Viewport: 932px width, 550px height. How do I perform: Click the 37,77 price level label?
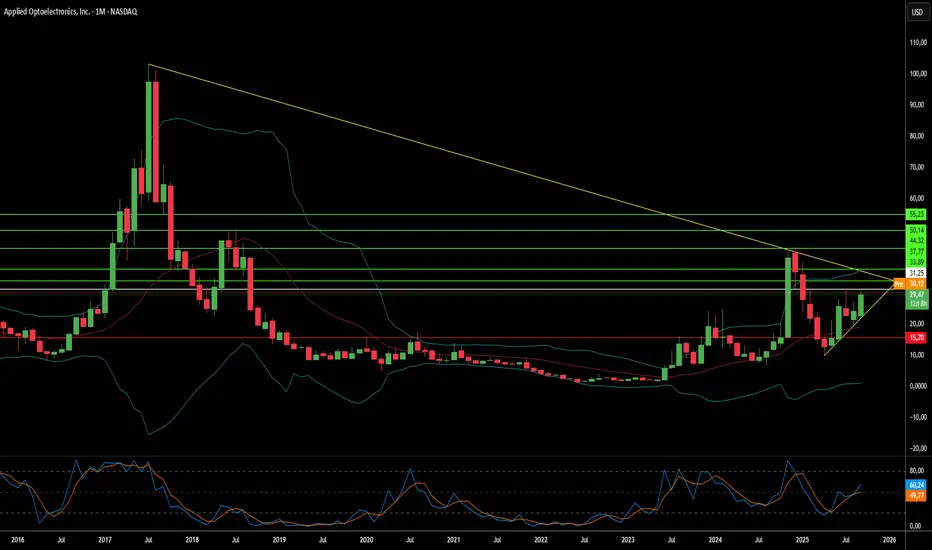coord(915,251)
